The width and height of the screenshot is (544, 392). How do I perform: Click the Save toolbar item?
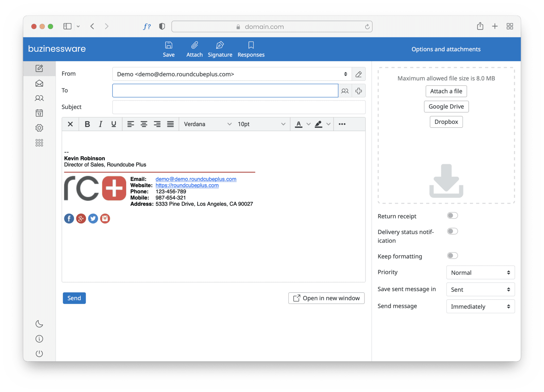169,49
